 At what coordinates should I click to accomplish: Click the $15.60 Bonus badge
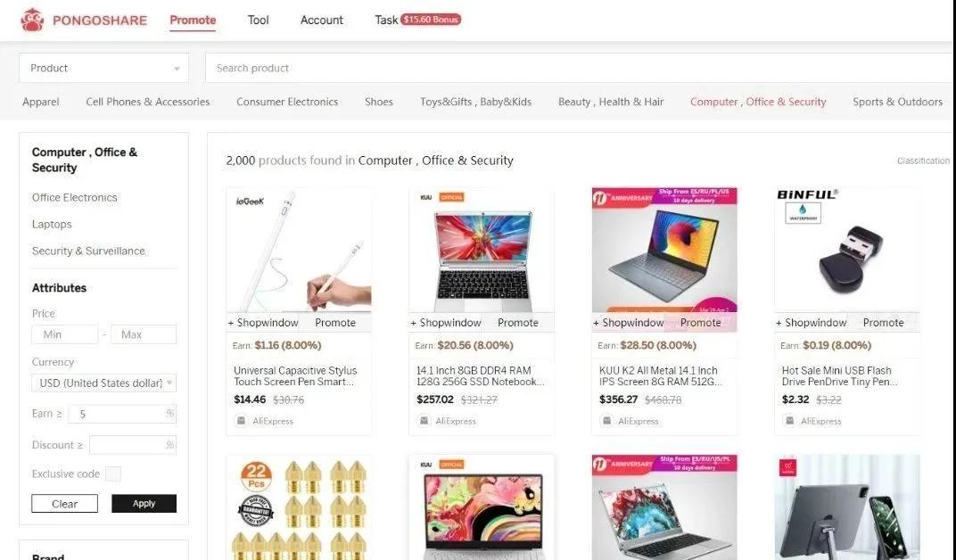click(x=431, y=20)
